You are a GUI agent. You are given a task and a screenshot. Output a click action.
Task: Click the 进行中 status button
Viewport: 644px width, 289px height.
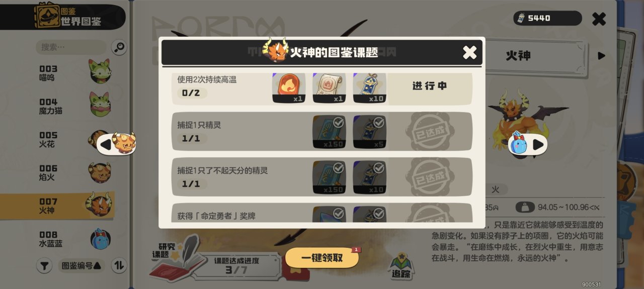[x=430, y=86]
